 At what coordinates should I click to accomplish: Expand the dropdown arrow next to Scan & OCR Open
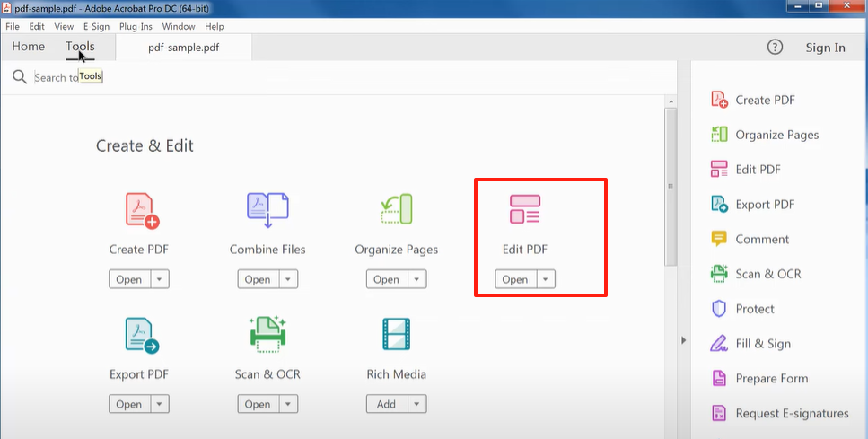click(x=288, y=404)
